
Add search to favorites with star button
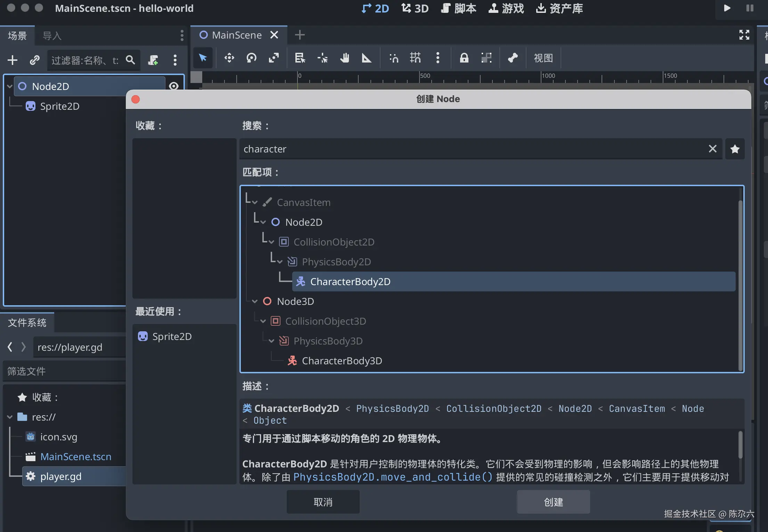[x=735, y=149]
